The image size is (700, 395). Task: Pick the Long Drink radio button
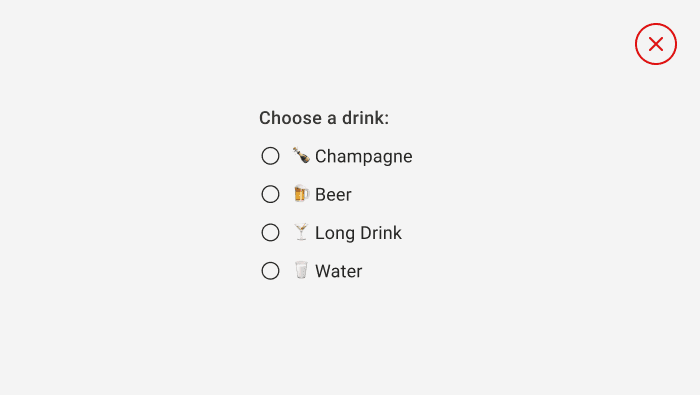(271, 233)
